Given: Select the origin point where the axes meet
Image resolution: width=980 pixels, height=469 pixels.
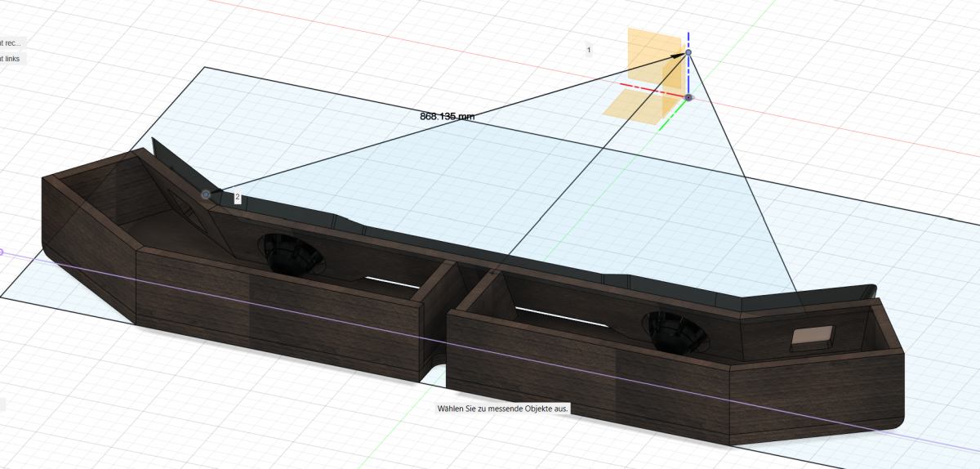Looking at the screenshot, I should pos(688,97).
